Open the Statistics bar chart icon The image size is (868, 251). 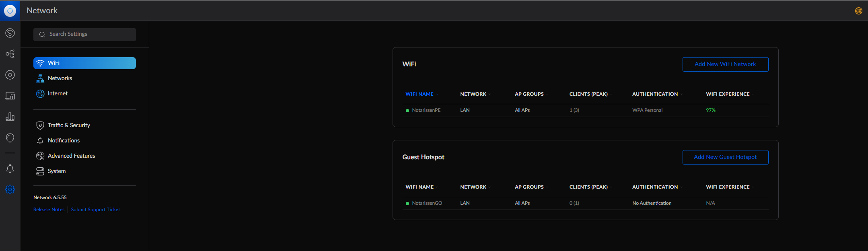coord(10,117)
